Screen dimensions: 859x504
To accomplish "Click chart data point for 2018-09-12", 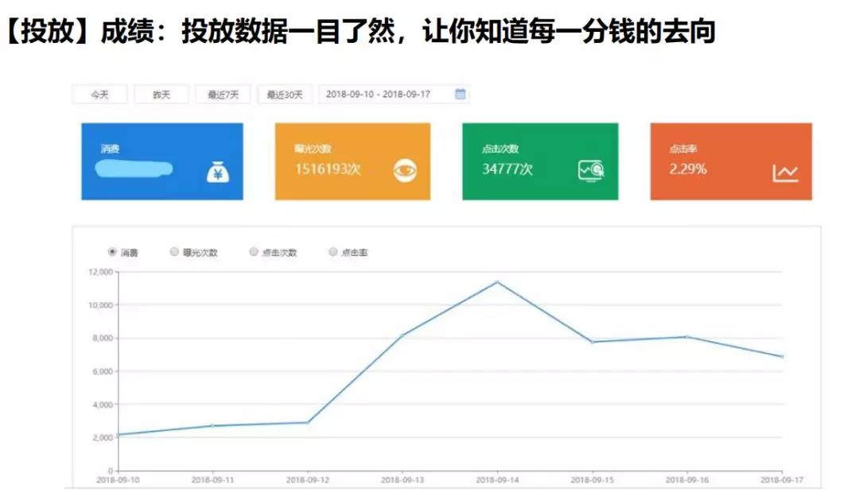I will (307, 422).
